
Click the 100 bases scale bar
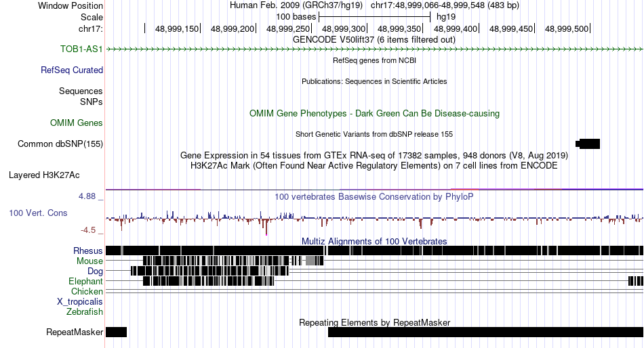pyautogui.click(x=374, y=17)
